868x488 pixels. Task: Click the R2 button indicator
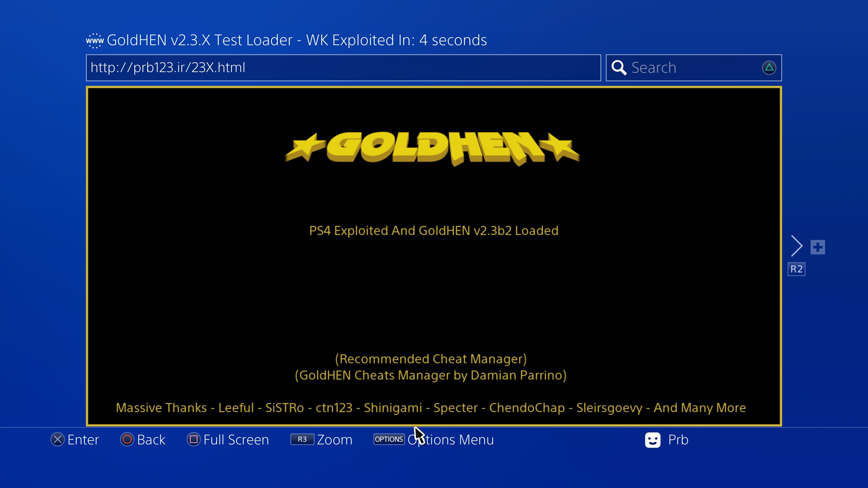(797, 269)
